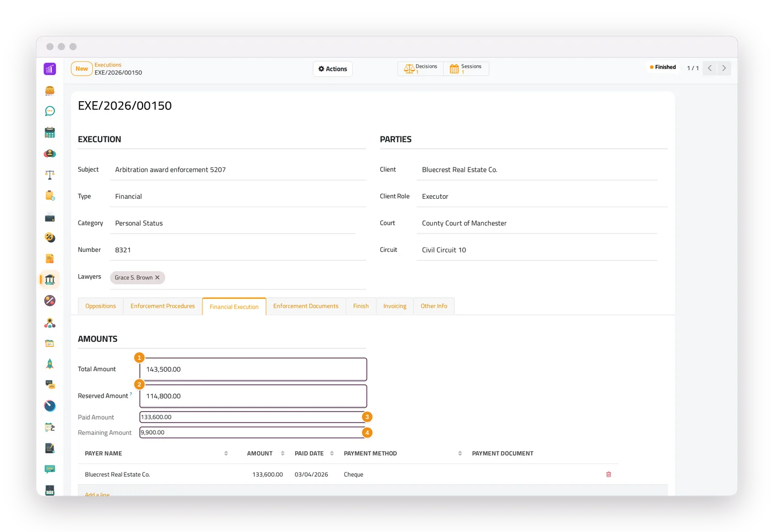Remove the Grace S. Brown lawyer tag
Image resolution: width=774 pixels, height=532 pixels.
point(157,277)
